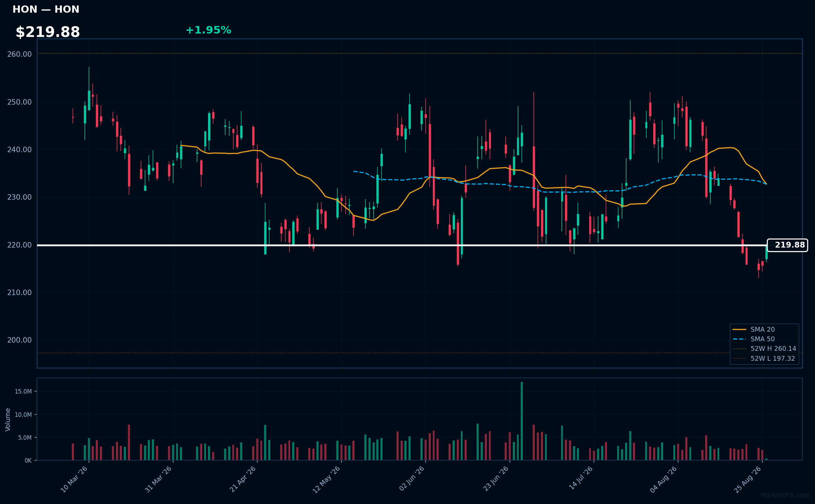The width and height of the screenshot is (815, 504).
Task: Click the 02 Jun '26 date label
Action: click(412, 479)
